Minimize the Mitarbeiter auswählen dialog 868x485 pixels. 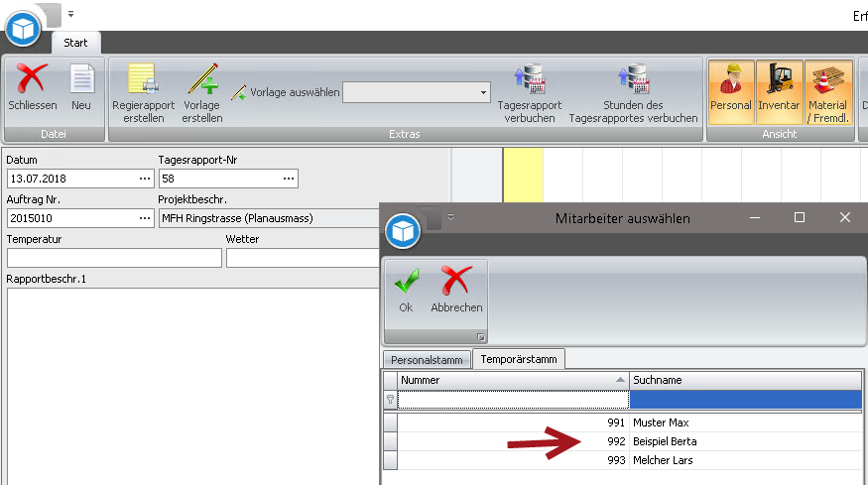755,217
